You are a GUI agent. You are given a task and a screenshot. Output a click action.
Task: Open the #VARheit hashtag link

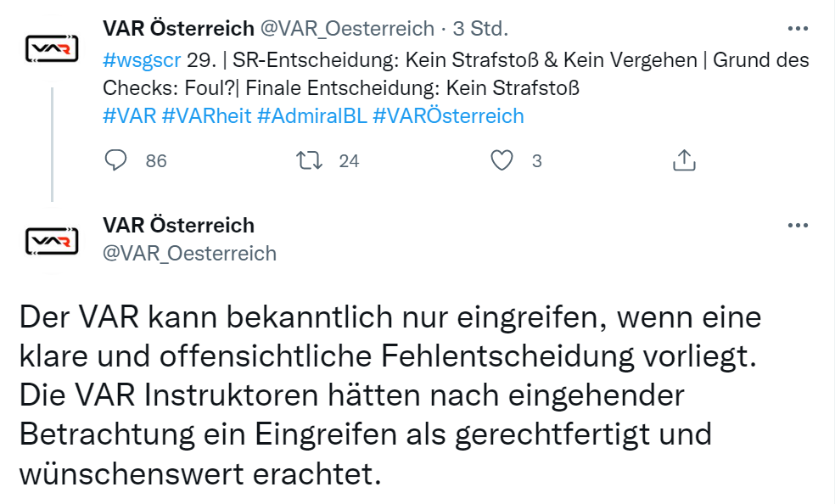(207, 115)
